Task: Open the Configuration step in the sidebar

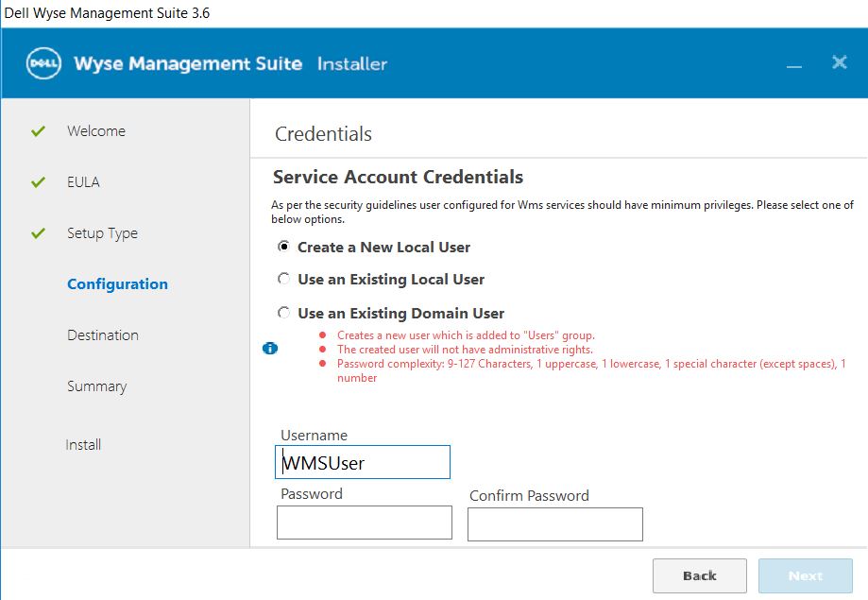Action: click(117, 284)
